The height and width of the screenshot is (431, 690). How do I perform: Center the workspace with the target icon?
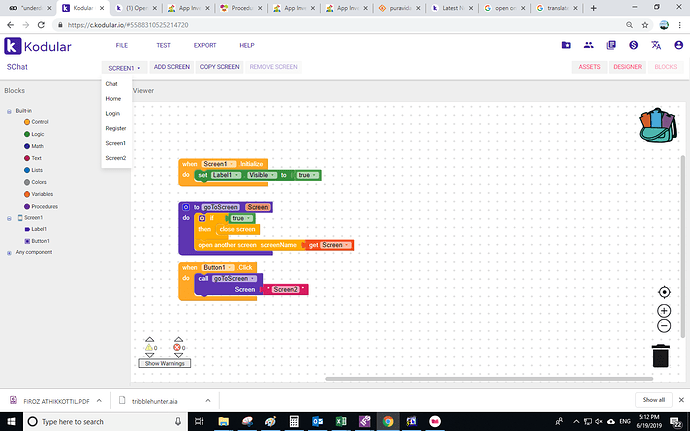coord(664,292)
